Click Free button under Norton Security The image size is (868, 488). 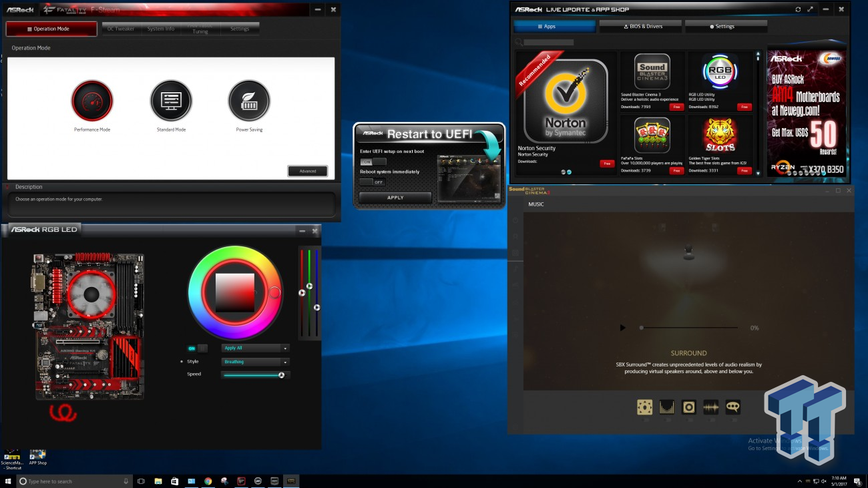tap(606, 164)
